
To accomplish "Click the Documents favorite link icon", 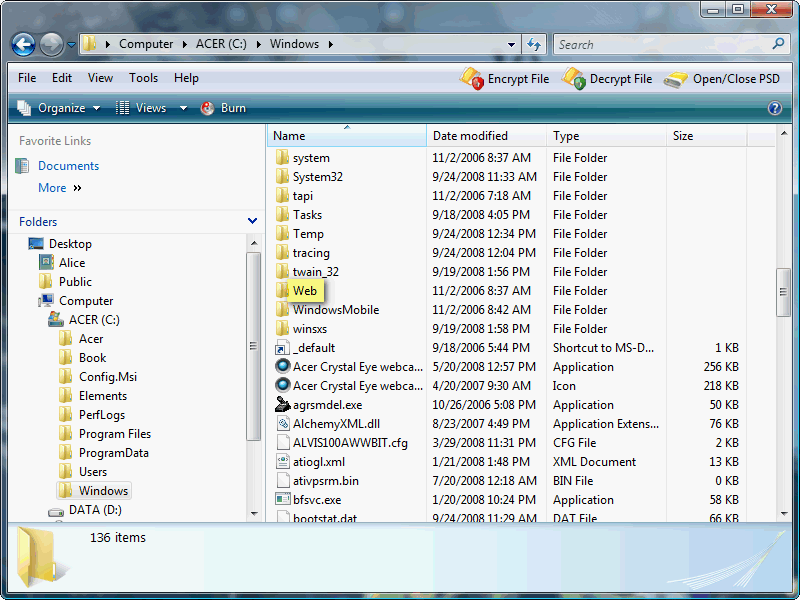I will click(22, 166).
